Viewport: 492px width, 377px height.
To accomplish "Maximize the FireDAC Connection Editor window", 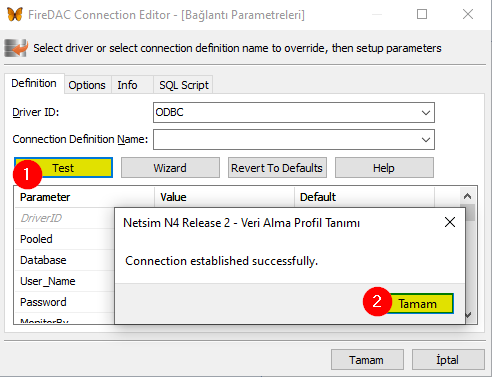I will tap(422, 14).
